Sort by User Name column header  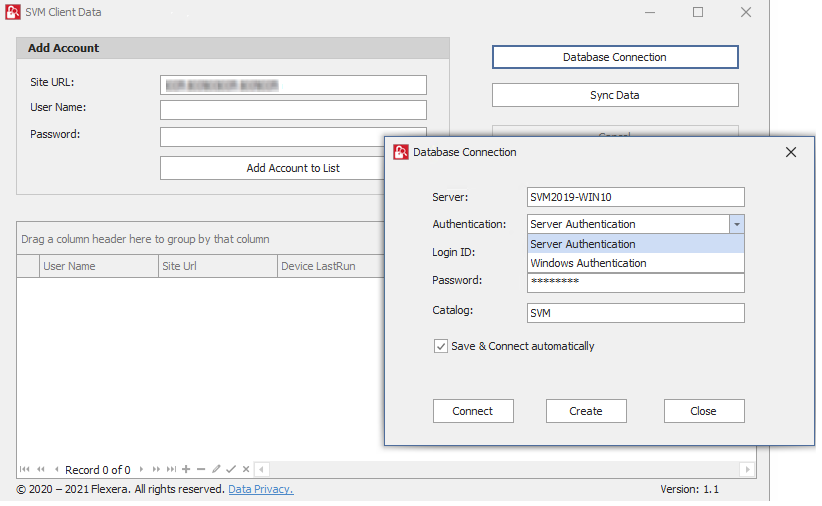(99, 266)
